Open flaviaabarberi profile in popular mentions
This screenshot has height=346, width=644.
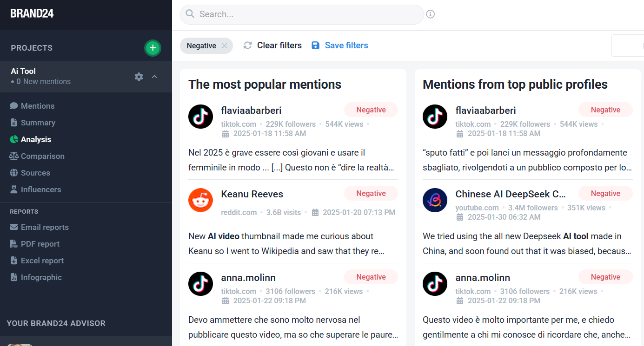coord(251,111)
